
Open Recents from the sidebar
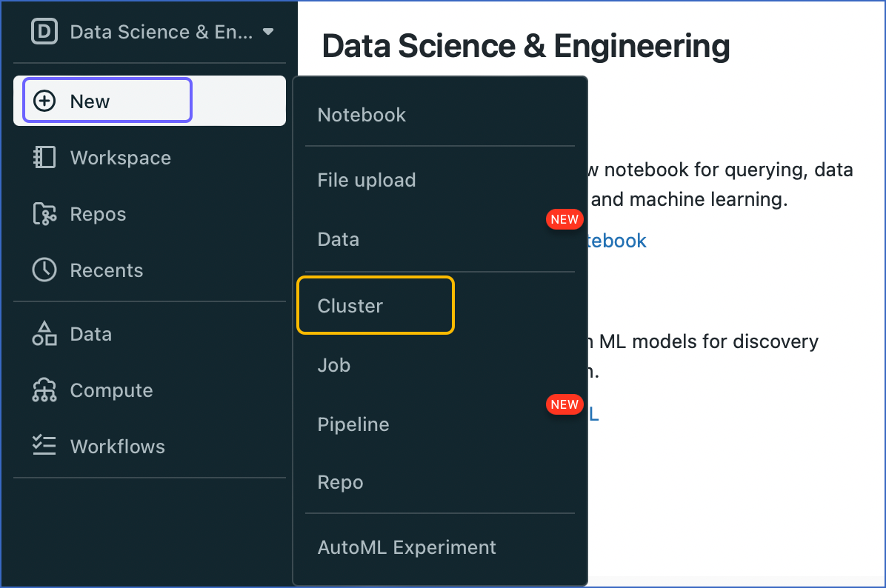coord(106,270)
